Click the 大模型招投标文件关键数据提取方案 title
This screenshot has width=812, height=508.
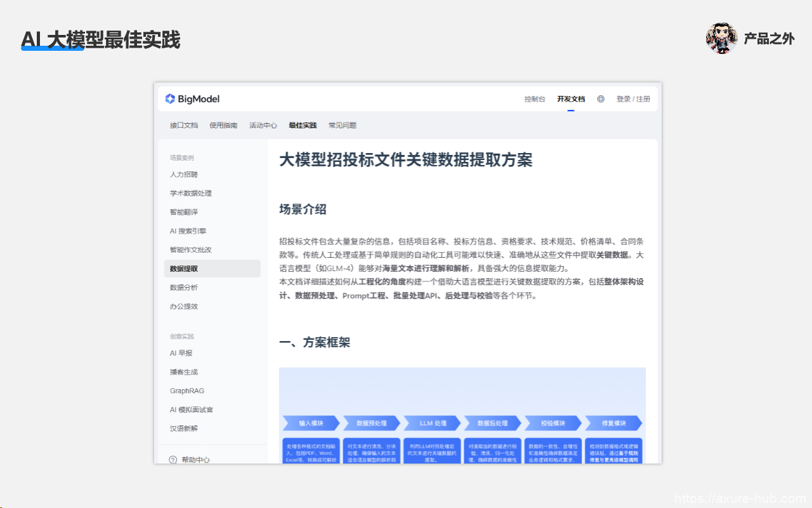coord(406,159)
